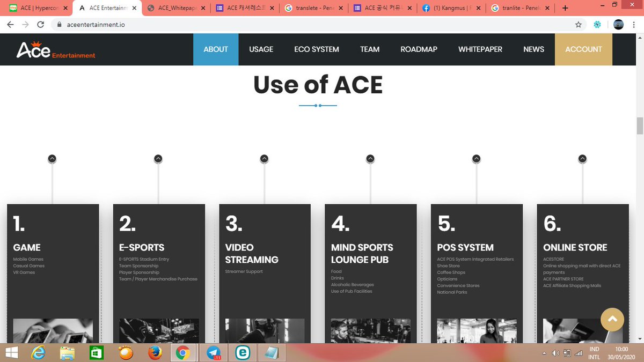Open a new browser tab
Screen dimensions: 644x362
pos(565,8)
